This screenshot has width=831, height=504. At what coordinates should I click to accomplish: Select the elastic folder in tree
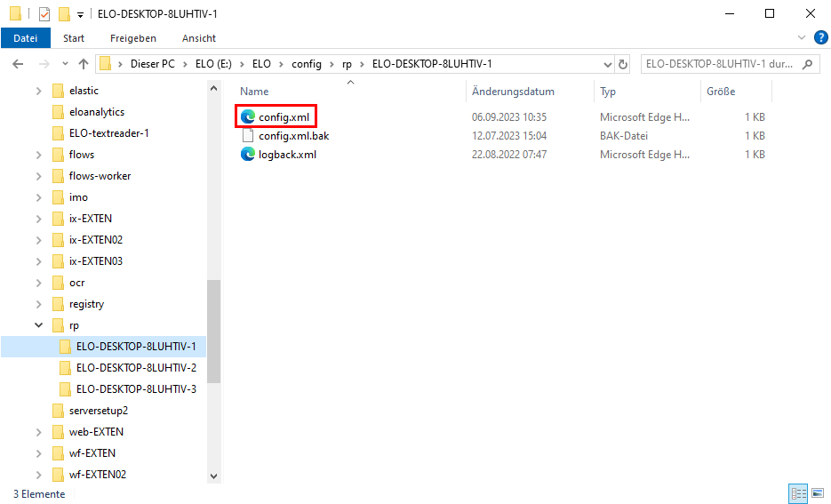click(x=84, y=91)
